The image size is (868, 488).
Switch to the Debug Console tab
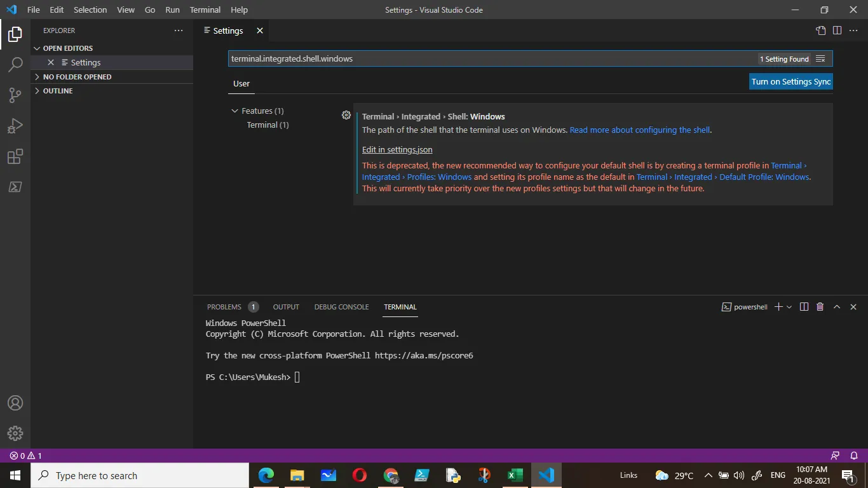[x=341, y=307]
